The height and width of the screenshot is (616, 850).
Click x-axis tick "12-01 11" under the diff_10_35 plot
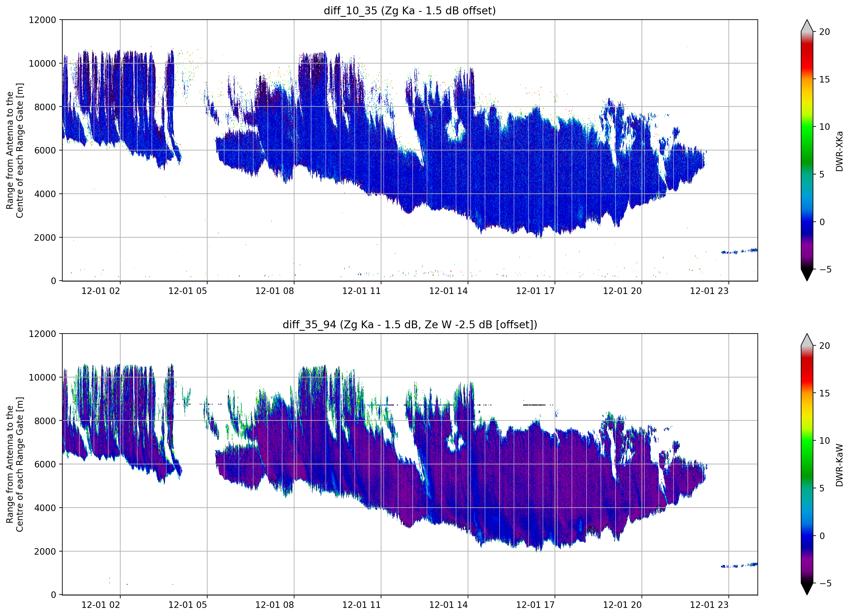click(362, 291)
